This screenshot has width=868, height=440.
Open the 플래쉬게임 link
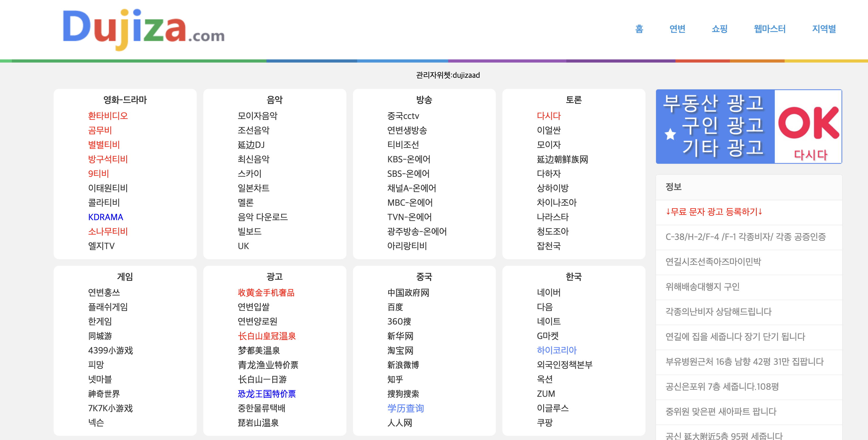[108, 307]
